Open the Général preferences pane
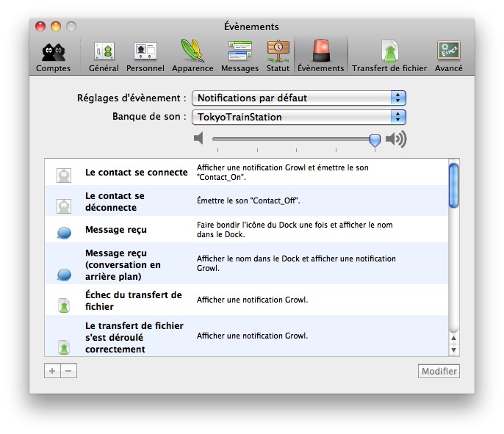 (x=104, y=57)
